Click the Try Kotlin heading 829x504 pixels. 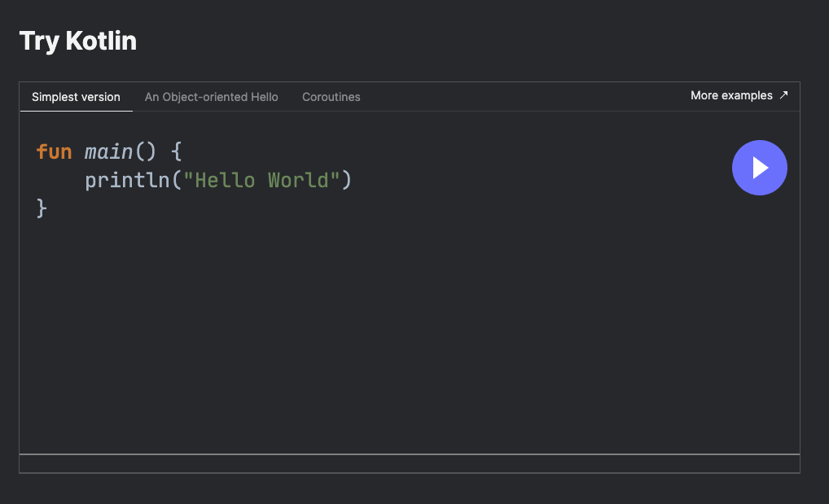coord(78,41)
